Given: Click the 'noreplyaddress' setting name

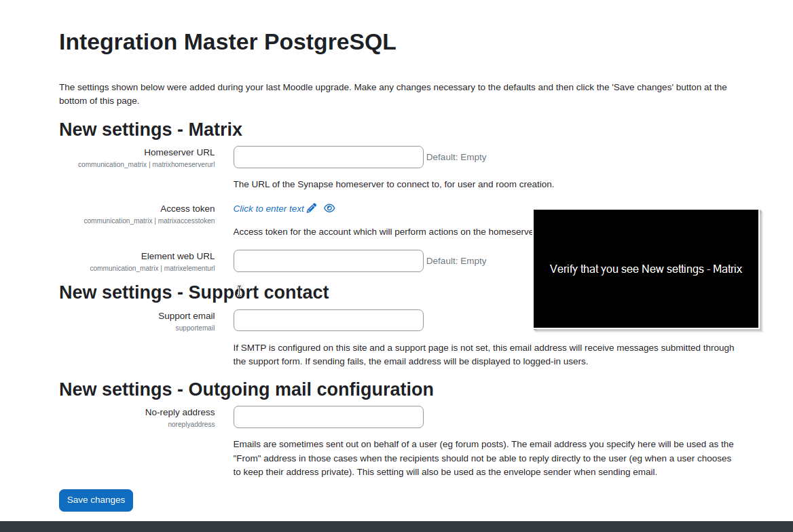Looking at the screenshot, I should tap(191, 424).
